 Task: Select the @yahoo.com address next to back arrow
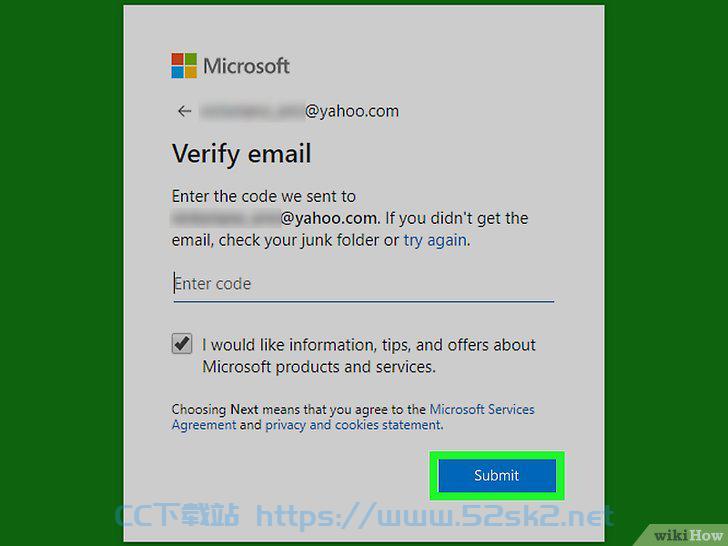point(299,111)
